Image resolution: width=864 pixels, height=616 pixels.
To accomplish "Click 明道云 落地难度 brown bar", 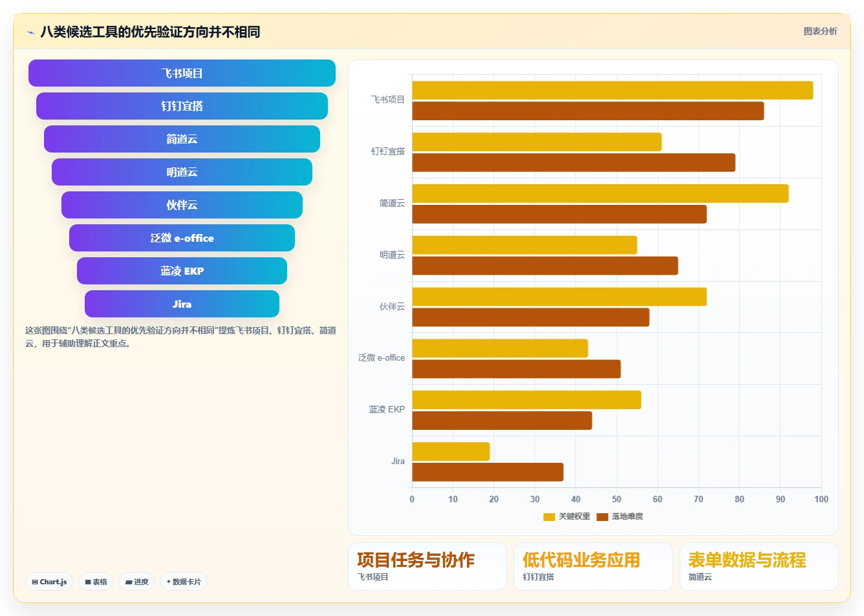I will [545, 266].
